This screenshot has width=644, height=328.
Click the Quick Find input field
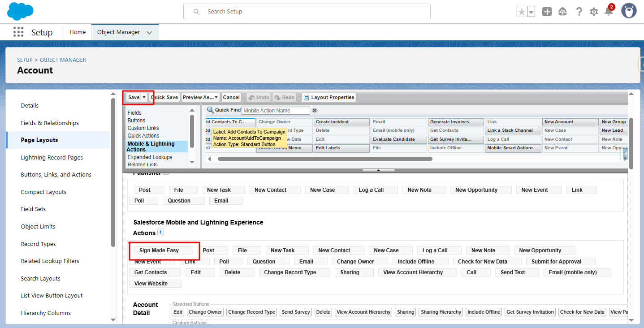(x=276, y=111)
